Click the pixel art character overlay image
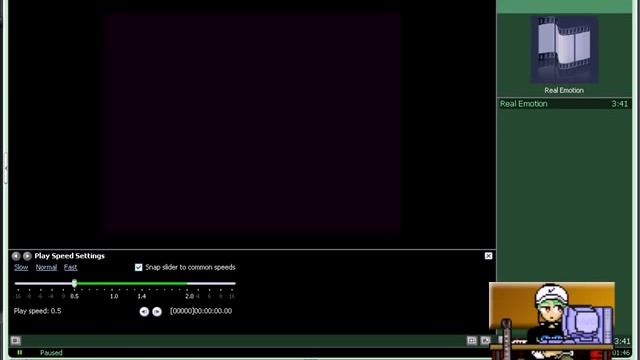 click(552, 320)
